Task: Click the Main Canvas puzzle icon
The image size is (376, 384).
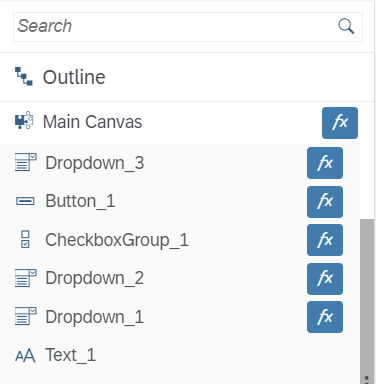Action: click(24, 121)
